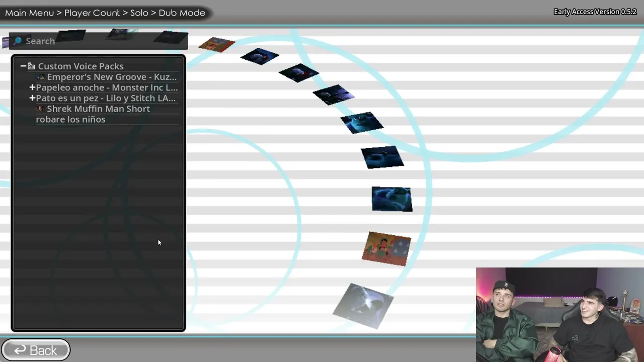Select the robare los niños entry
This screenshot has width=644, height=362.
point(70,119)
